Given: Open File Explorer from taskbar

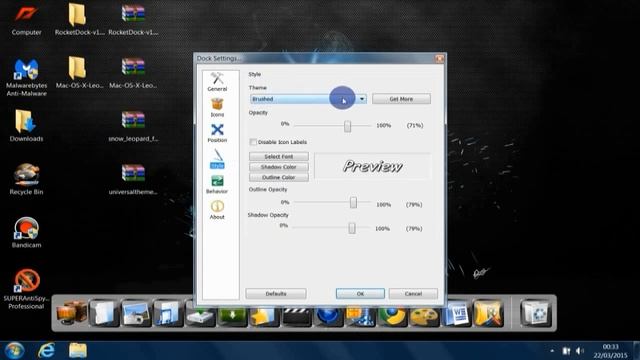Looking at the screenshot, I should click(78, 350).
